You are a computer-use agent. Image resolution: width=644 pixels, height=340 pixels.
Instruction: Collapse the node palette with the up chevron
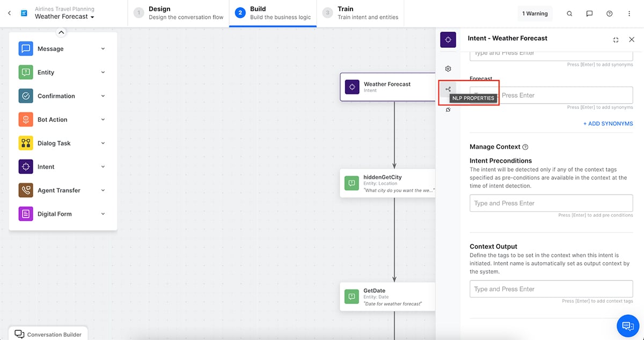tap(61, 32)
